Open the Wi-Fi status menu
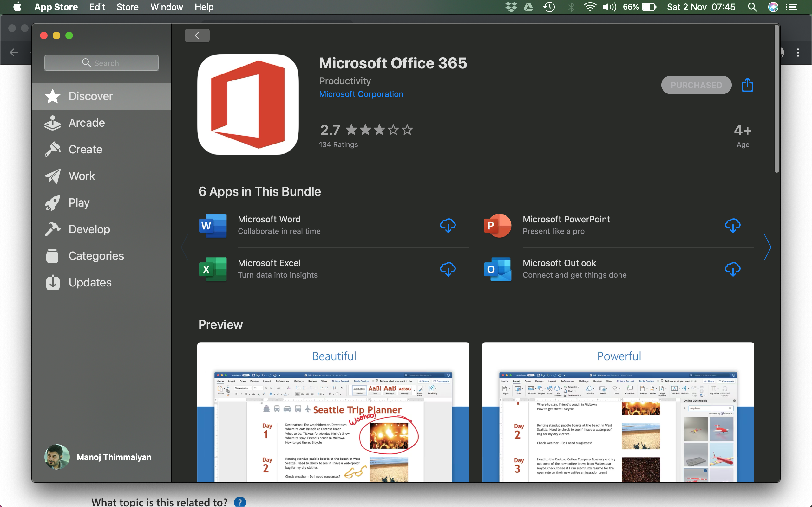 [x=590, y=7]
